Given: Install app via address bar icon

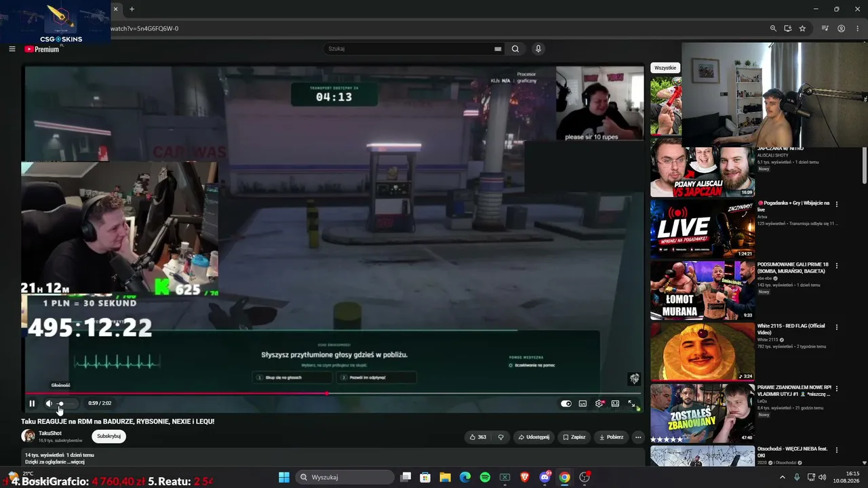Looking at the screenshot, I should point(788,28).
